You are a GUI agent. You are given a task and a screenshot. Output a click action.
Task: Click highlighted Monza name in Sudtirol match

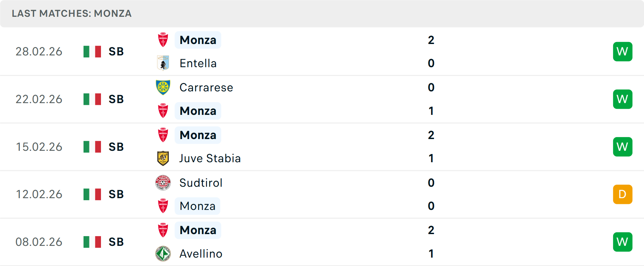click(198, 206)
